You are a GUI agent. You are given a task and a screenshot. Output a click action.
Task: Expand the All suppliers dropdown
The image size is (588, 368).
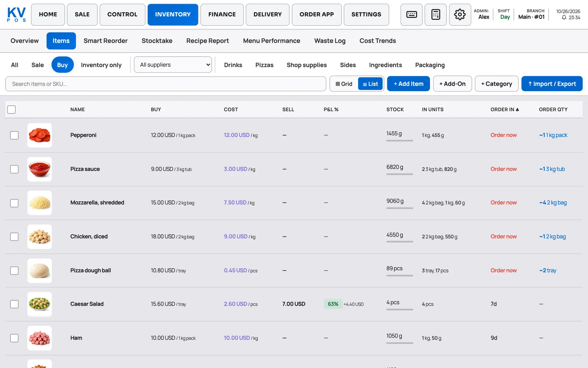[173, 65]
